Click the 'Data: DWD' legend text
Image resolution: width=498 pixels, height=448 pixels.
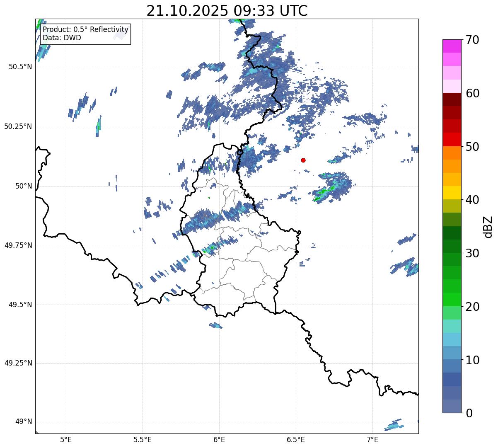point(62,38)
